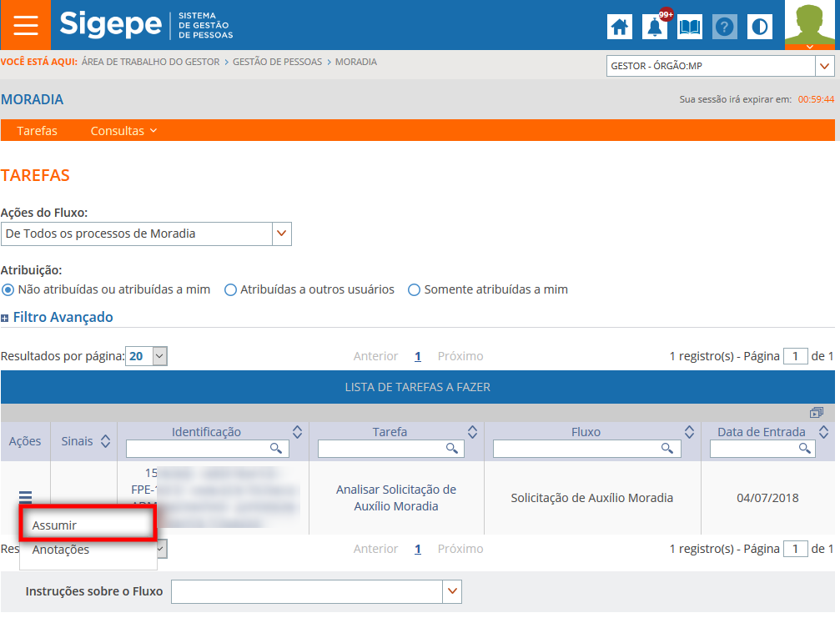Screen dimensions: 840x618
Task: Select 'Não atribuídas ou atribuídas a mim'
Action: tap(8, 290)
